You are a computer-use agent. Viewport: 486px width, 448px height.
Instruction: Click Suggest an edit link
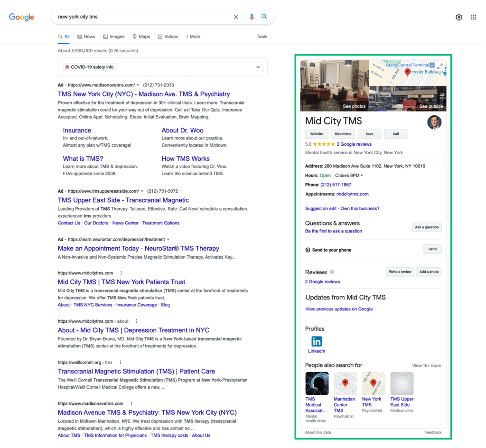click(x=320, y=208)
